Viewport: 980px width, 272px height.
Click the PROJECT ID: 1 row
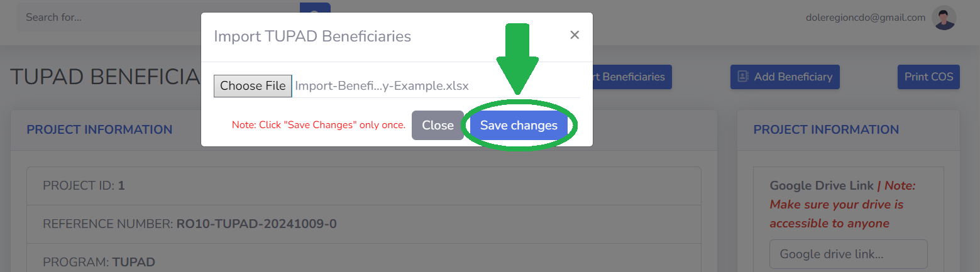364,186
